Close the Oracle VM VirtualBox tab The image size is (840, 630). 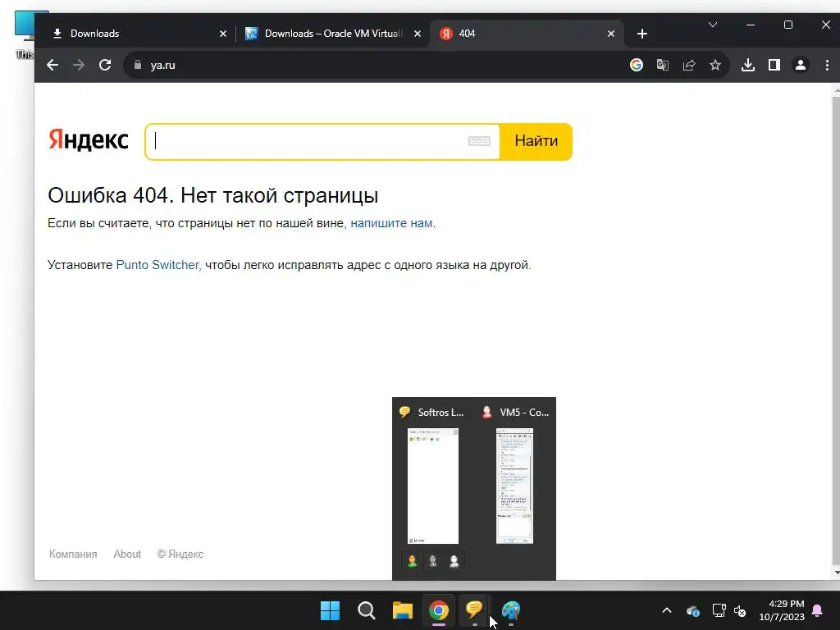[418, 34]
